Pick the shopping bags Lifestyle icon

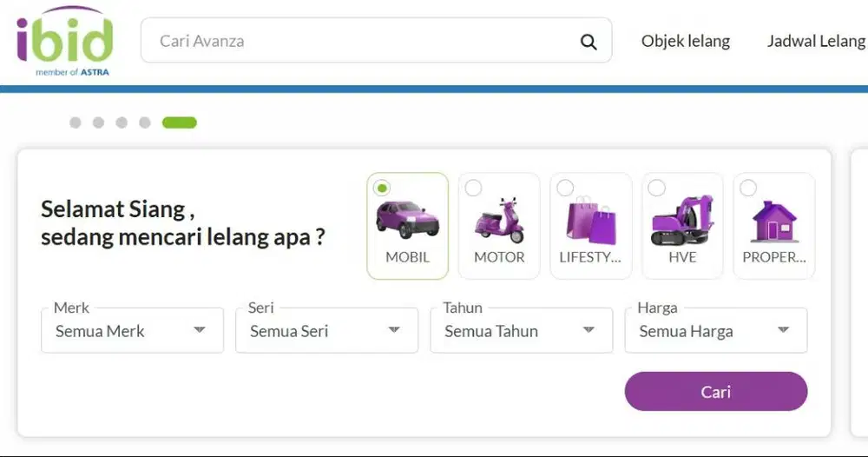[x=590, y=219]
